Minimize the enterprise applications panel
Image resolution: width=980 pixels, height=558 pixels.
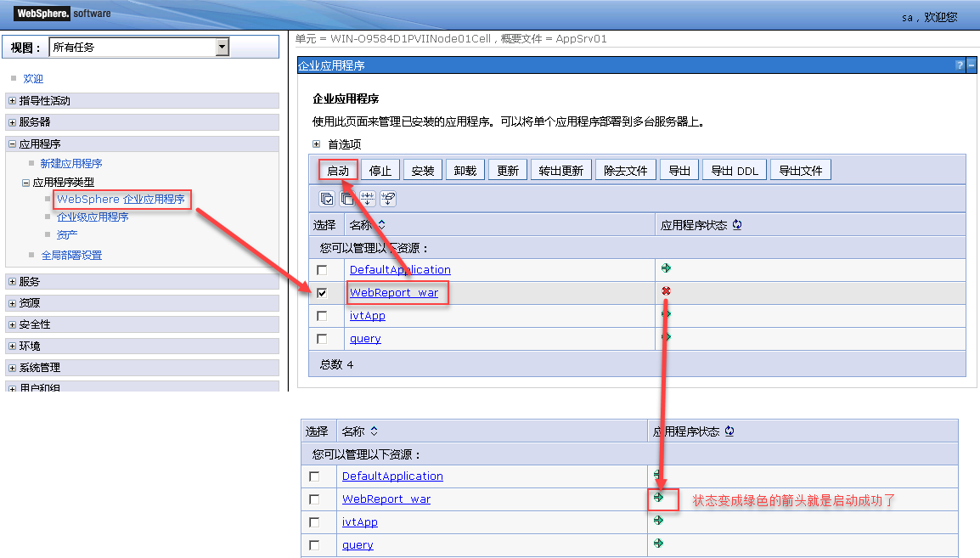(972, 65)
